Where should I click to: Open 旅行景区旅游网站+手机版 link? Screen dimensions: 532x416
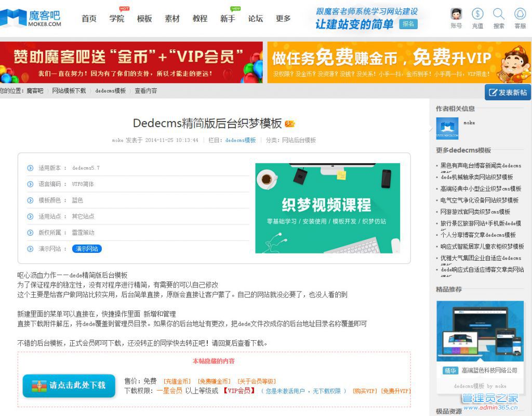(x=481, y=223)
